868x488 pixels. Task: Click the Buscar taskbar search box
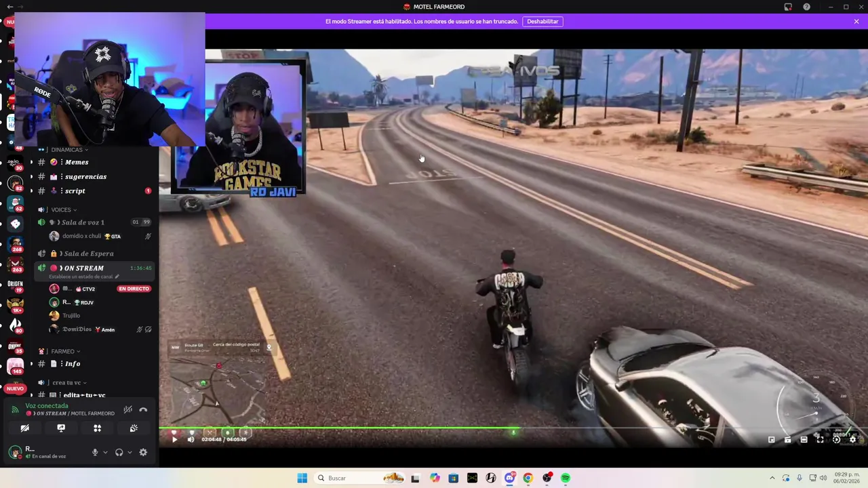359,479
